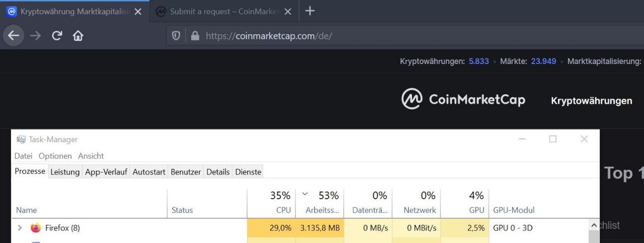Viewport: 644px width, 243px height.
Task: Reload the CoinMarketCap page
Action: point(57,36)
